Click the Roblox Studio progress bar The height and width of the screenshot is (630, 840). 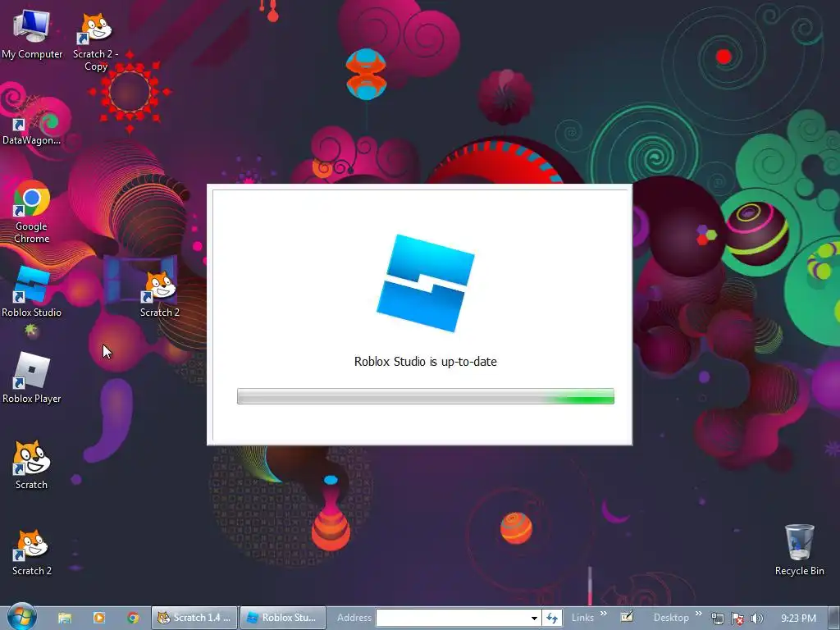426,396
